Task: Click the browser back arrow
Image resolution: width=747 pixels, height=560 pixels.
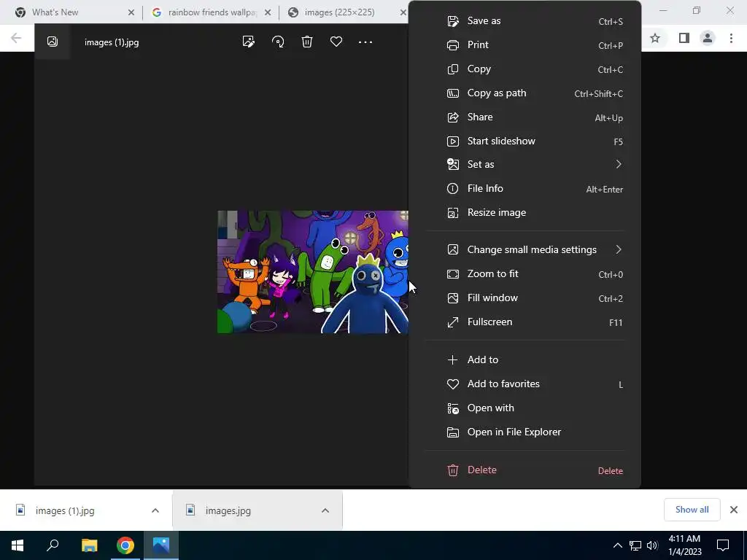Action: pos(16,38)
